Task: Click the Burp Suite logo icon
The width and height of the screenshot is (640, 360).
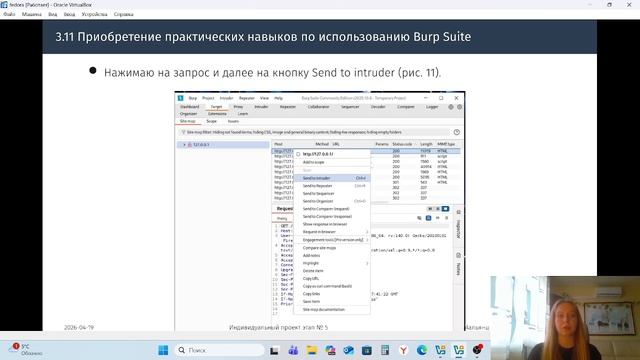Action: point(181,98)
